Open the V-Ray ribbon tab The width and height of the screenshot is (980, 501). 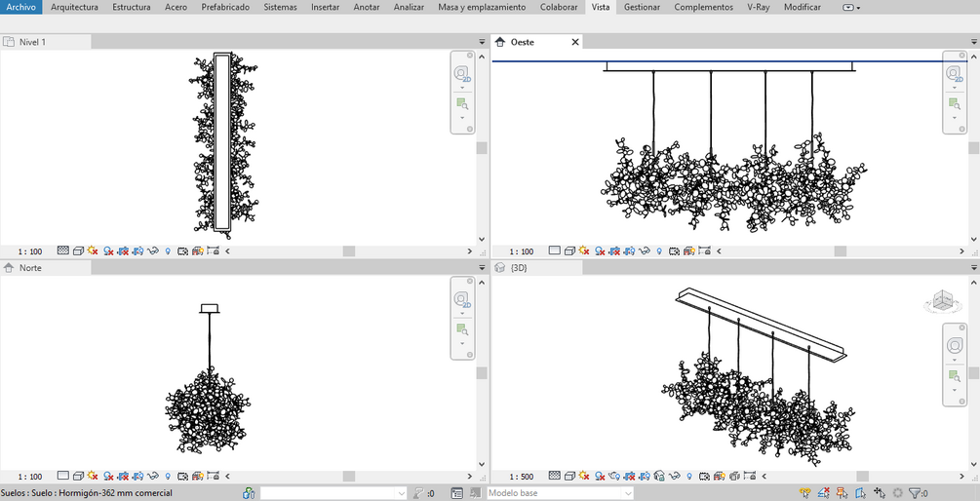(x=758, y=8)
